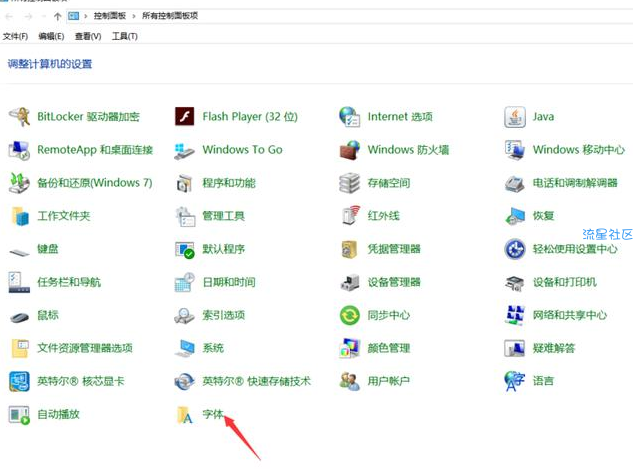
Task: Open the 工作文件夹 icon
Action: pyautogui.click(x=20, y=216)
